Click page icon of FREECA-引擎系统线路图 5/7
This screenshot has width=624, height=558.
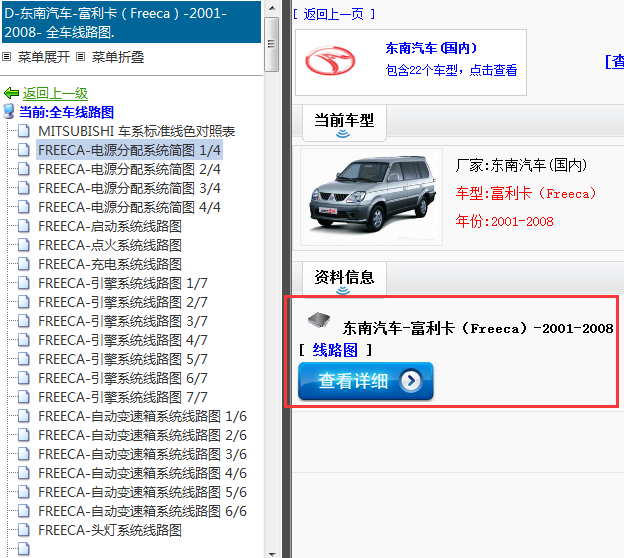click(24, 359)
